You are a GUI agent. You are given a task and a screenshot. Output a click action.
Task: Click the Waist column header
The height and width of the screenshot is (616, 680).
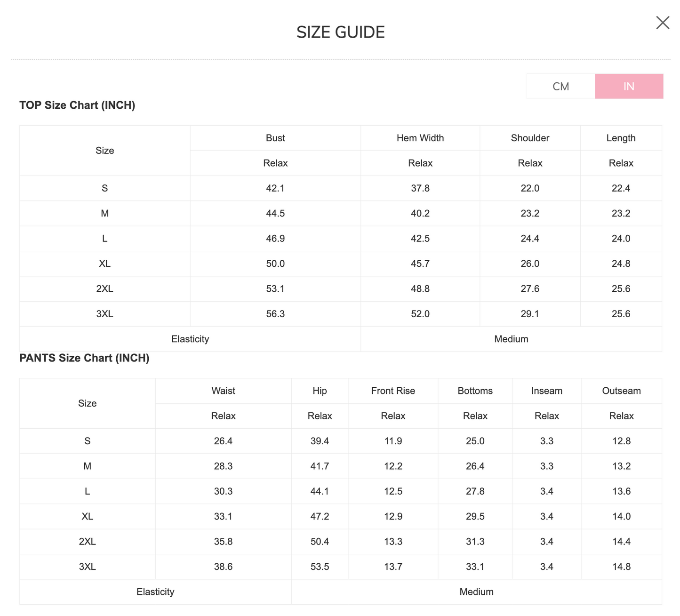pos(223,391)
